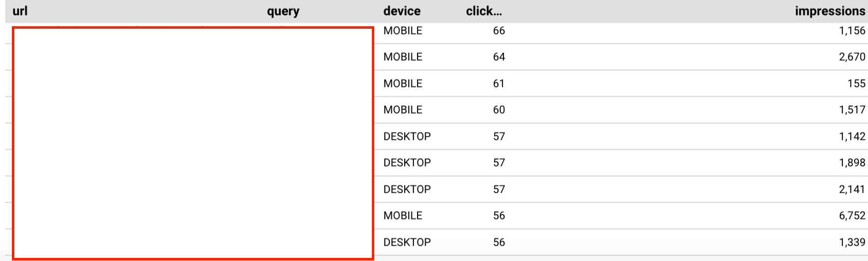The width and height of the screenshot is (868, 261).
Task: Click the 1,339 impressions cell
Action: click(852, 243)
